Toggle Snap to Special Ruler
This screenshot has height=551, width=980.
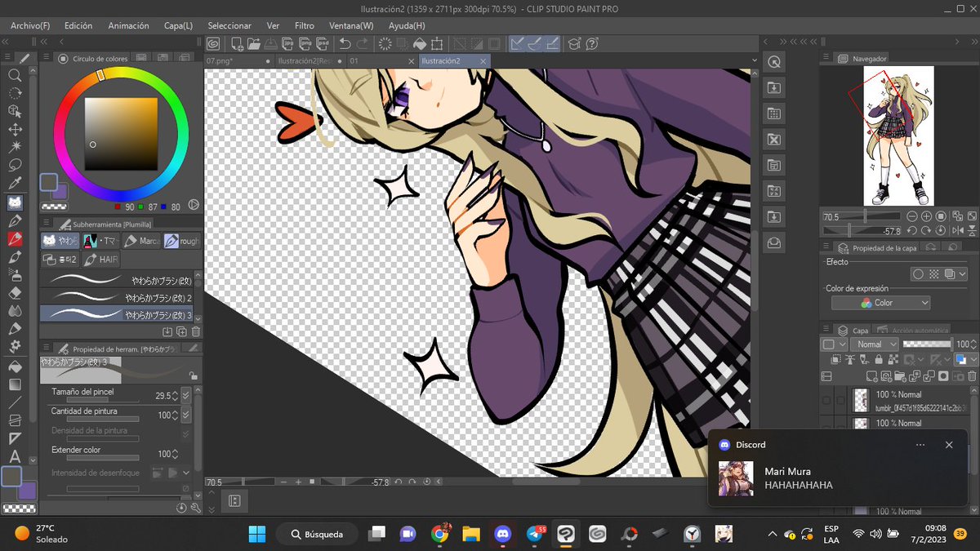pos(534,44)
